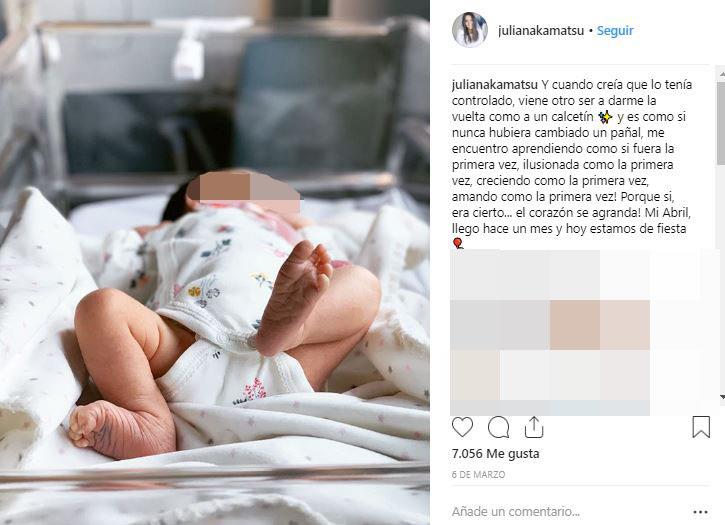View who liked: 7.056 Me gusta
Viewport: 725px width, 525px height.
496,454
